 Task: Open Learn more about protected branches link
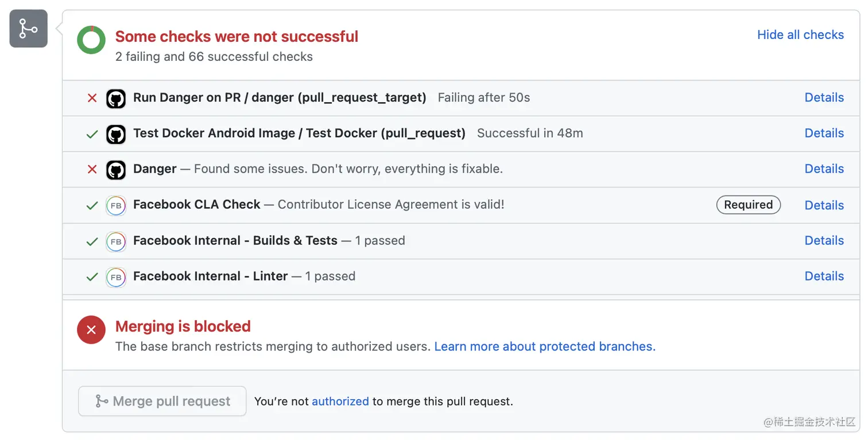click(545, 346)
